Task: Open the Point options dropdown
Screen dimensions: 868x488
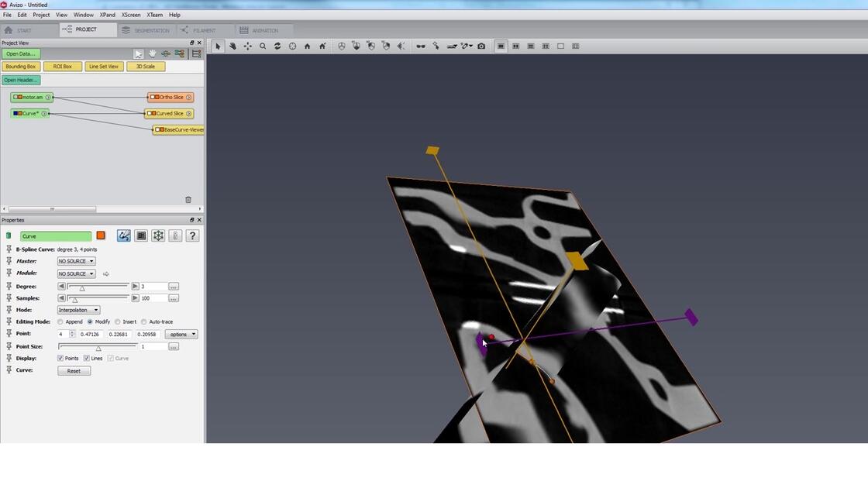Action: [181, 335]
